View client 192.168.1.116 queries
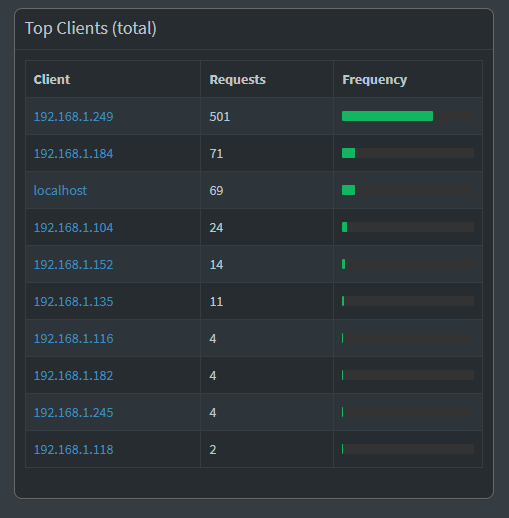The height and width of the screenshot is (518, 509). tap(73, 338)
